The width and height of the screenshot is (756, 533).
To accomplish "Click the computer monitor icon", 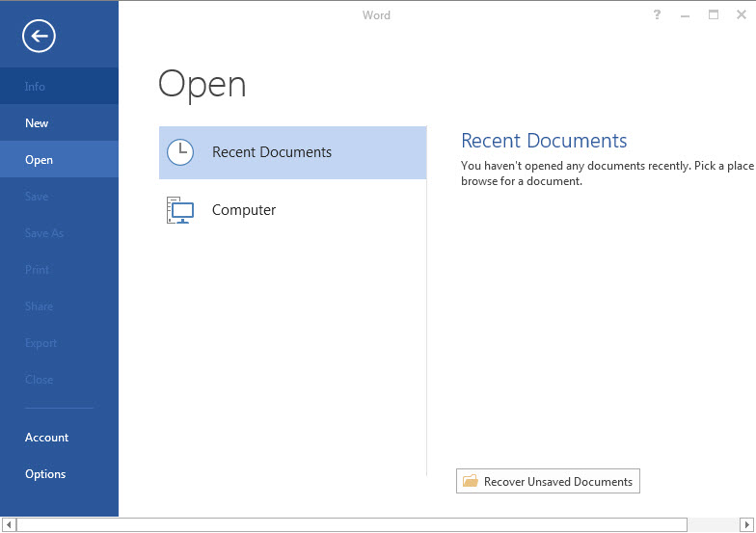I will click(180, 210).
